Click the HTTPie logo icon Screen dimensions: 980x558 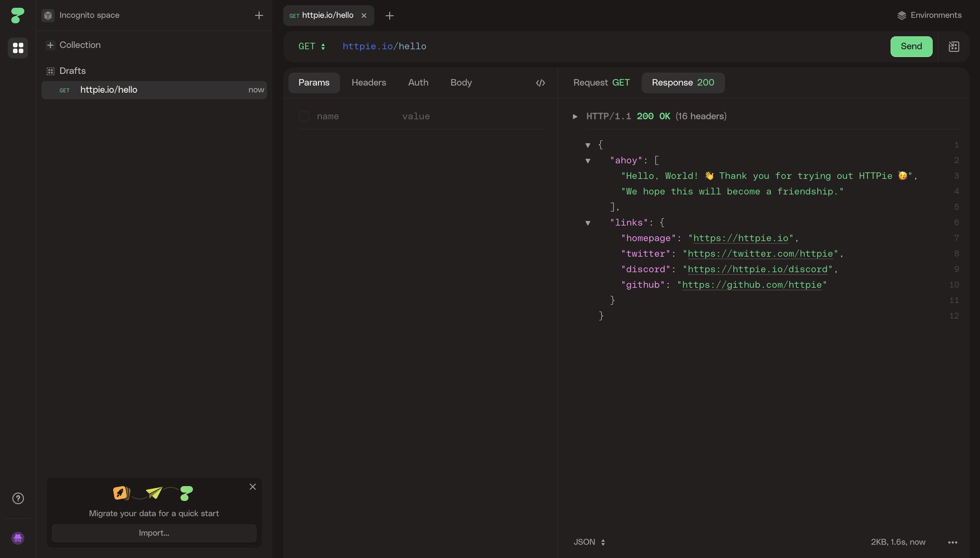coord(18,16)
